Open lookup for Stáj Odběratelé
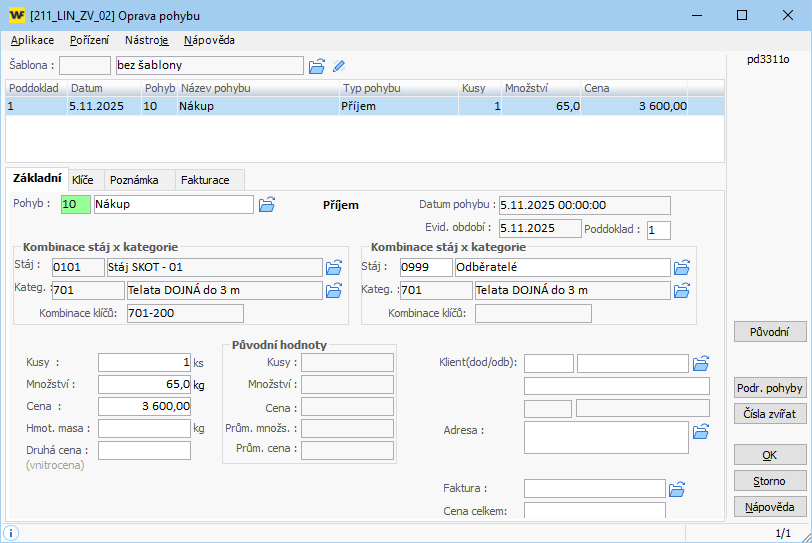The image size is (812, 543). [682, 268]
